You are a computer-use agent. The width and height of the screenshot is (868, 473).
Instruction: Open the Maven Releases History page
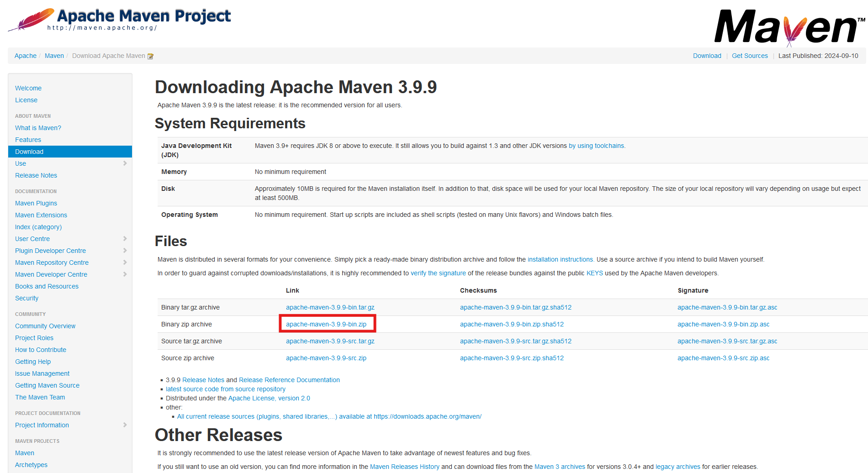tap(404, 466)
